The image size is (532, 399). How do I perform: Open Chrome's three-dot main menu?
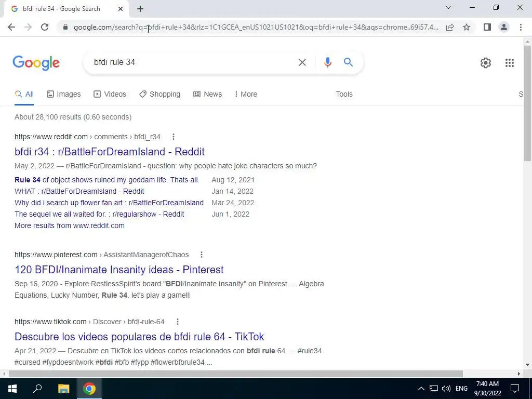click(521, 27)
